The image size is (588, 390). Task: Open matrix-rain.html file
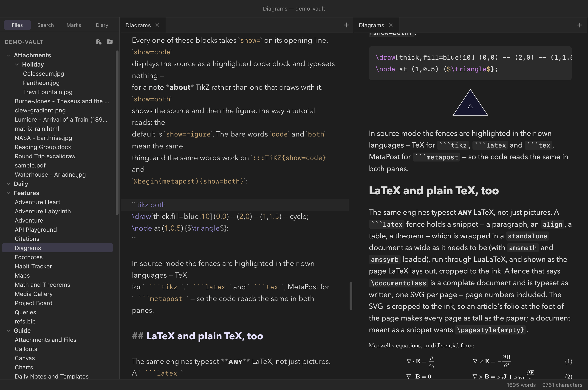[x=37, y=129]
